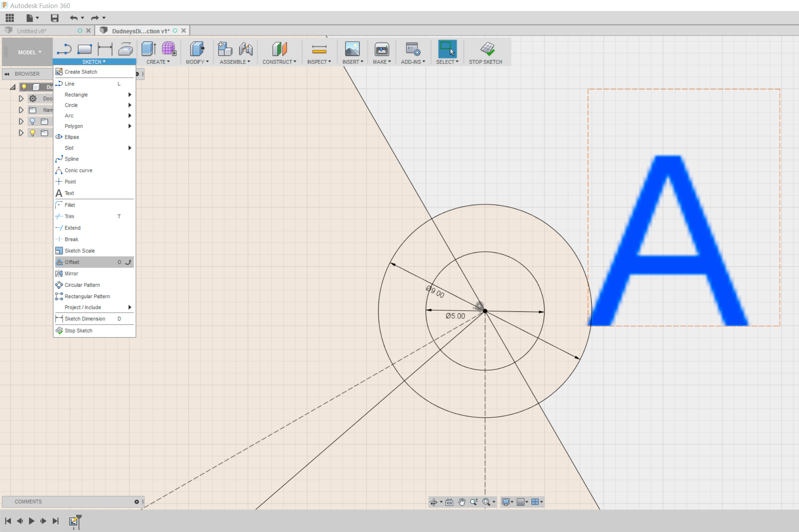Toggle the yellow lightbulb on last browser folder
This screenshot has width=799, height=532.
point(33,133)
